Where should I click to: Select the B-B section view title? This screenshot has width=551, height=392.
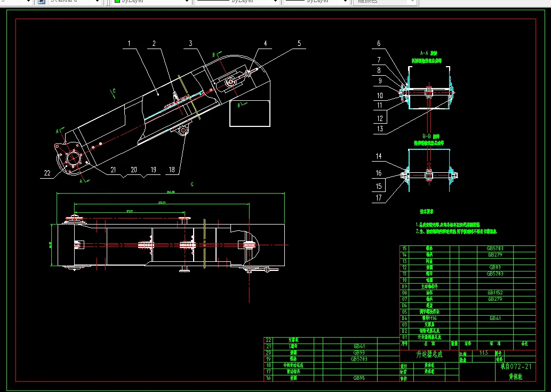[x=431, y=137]
